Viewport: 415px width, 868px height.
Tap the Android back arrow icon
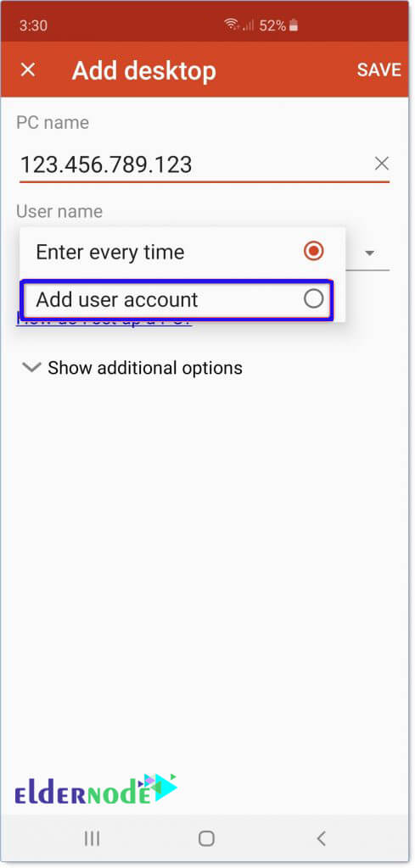(322, 838)
